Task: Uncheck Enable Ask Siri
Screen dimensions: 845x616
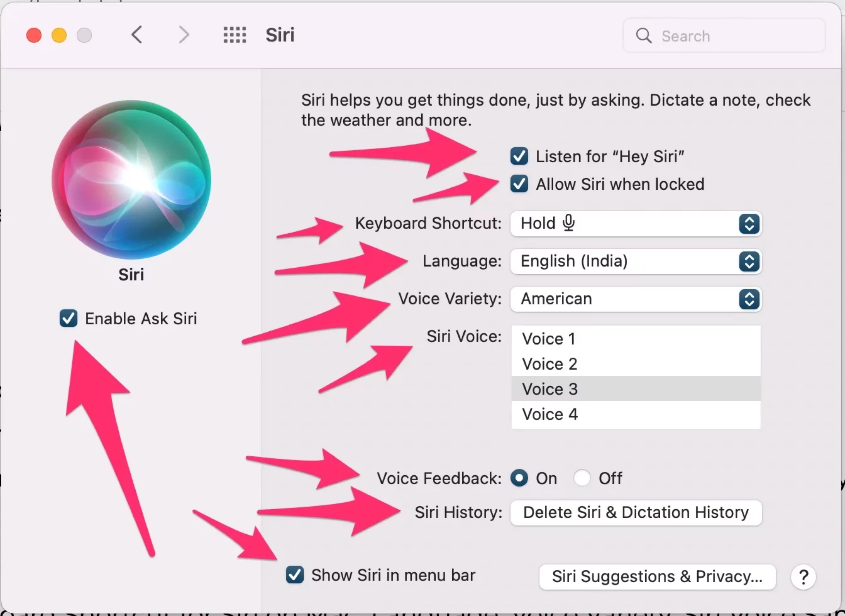Action: point(68,319)
